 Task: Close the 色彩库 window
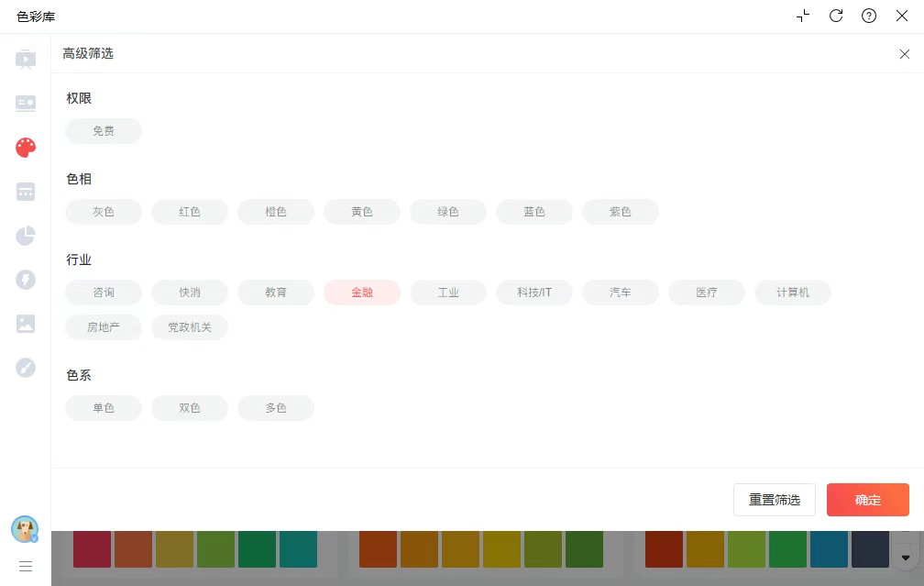click(902, 16)
